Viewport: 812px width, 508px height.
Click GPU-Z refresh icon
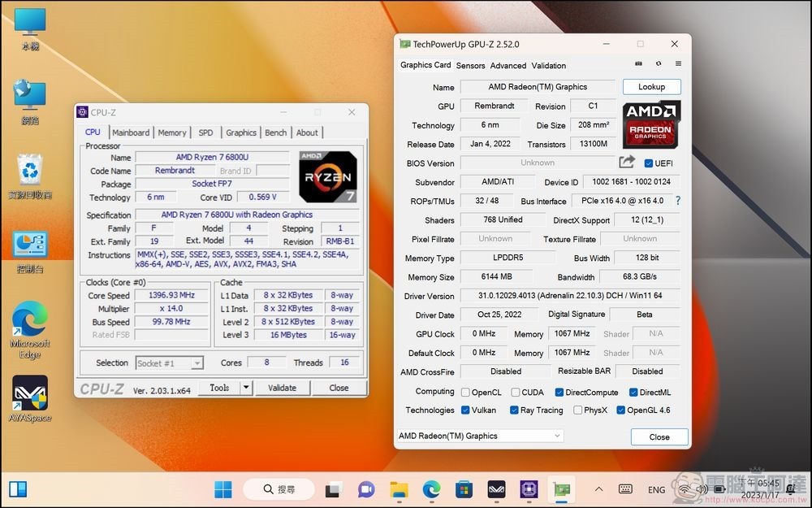tap(659, 63)
